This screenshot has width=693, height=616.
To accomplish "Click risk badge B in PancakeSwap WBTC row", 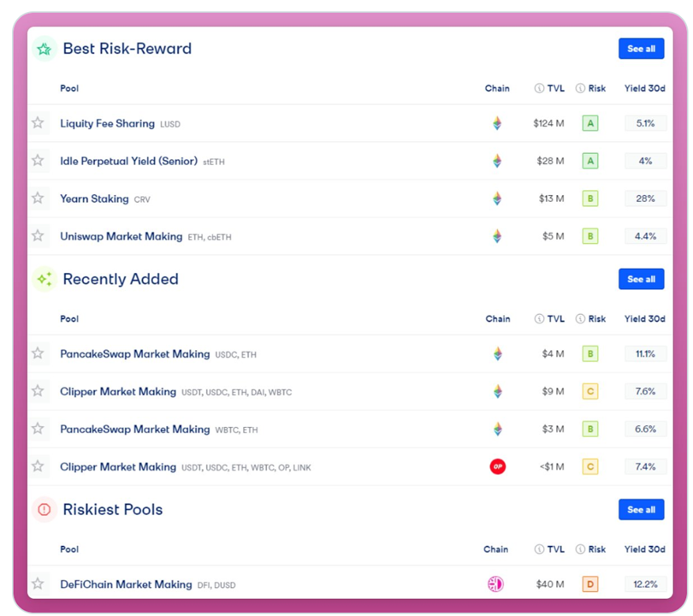I will 590,429.
